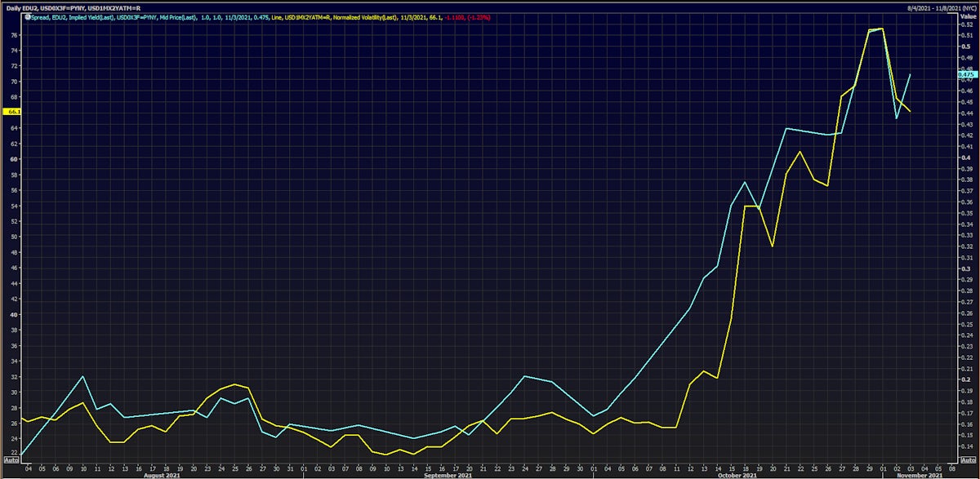Click the date range 8/4/2021 - 11/8/2021 label
This screenshot has height=479, width=980.
coord(932,7)
